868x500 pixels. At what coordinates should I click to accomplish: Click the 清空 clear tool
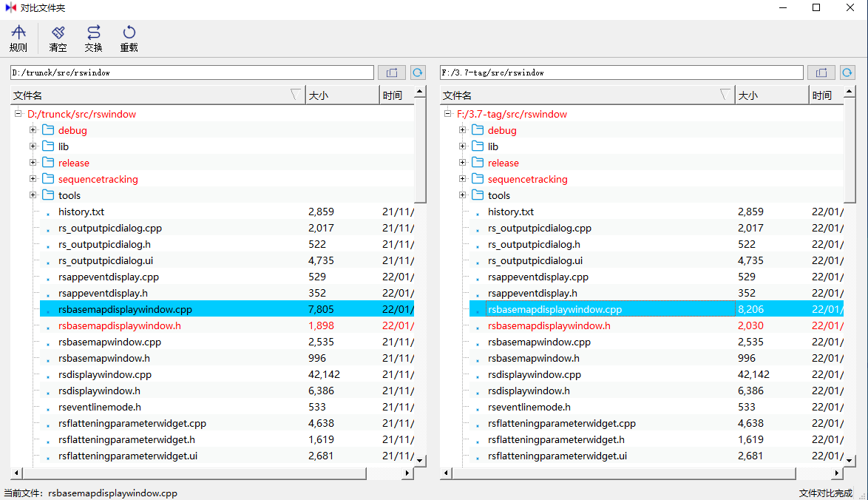click(58, 38)
